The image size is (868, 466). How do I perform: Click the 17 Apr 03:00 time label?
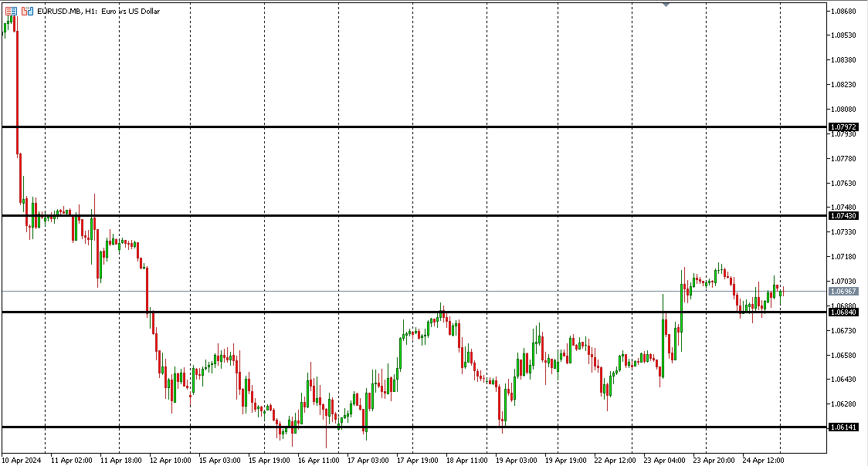pyautogui.click(x=368, y=460)
